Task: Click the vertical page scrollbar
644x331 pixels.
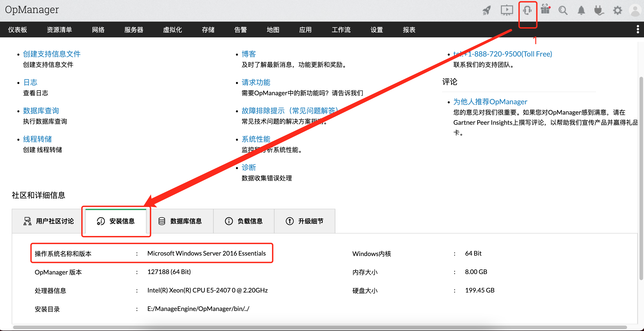Action: [x=641, y=178]
